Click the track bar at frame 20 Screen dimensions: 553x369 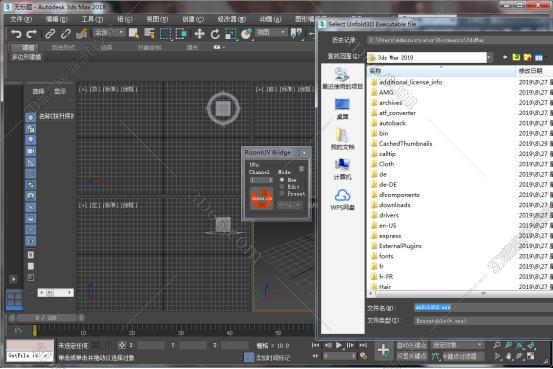click(132, 329)
